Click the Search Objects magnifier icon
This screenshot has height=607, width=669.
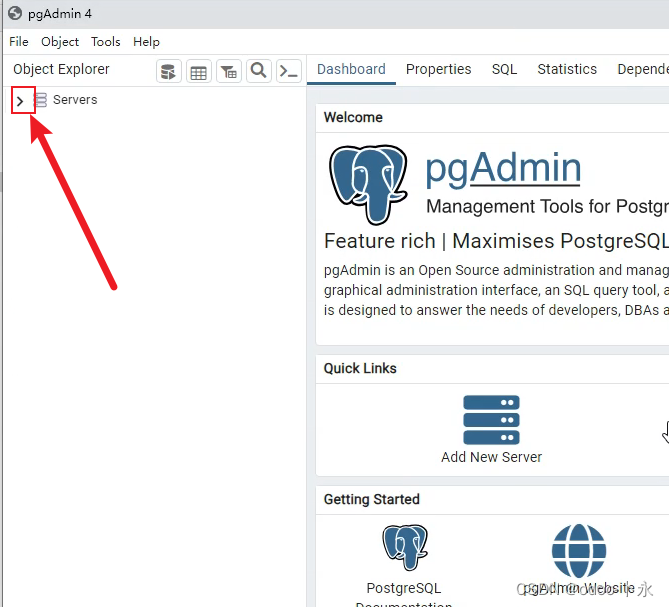tap(259, 71)
